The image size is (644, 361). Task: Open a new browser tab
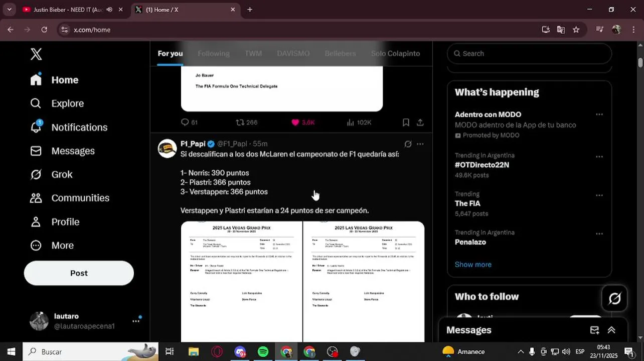click(x=250, y=10)
